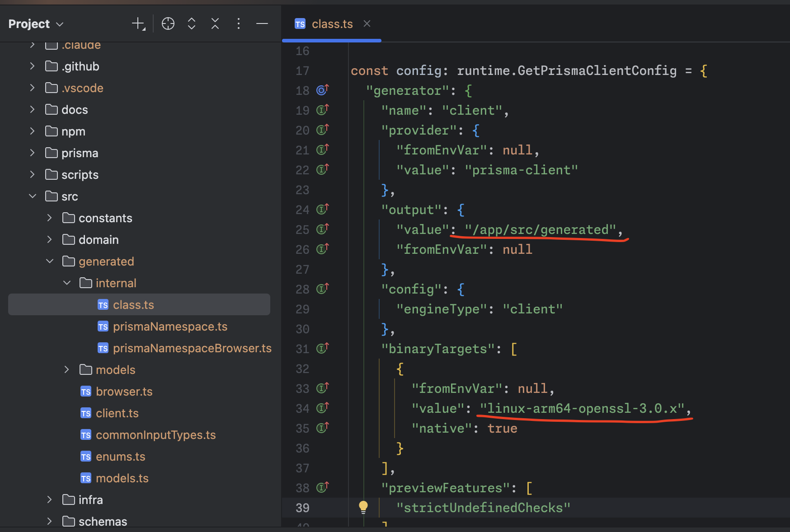The image size is (790, 532).
Task: Collapse the src folder
Action: pos(33,196)
